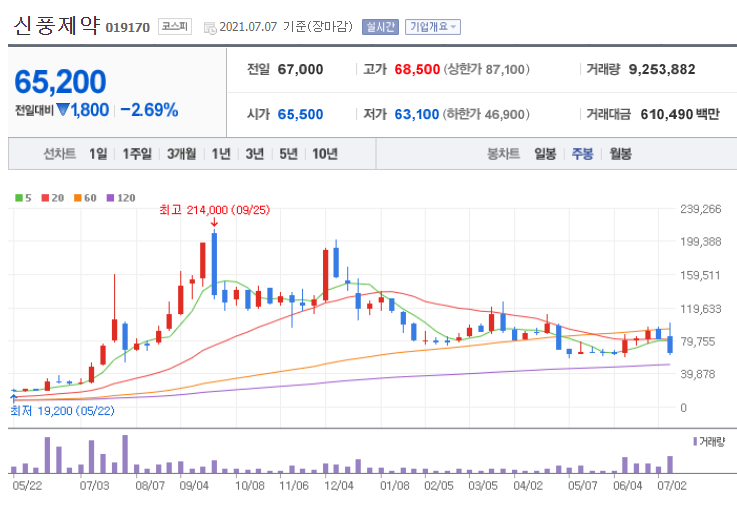Click the 전일 67,000 value

[x=300, y=70]
